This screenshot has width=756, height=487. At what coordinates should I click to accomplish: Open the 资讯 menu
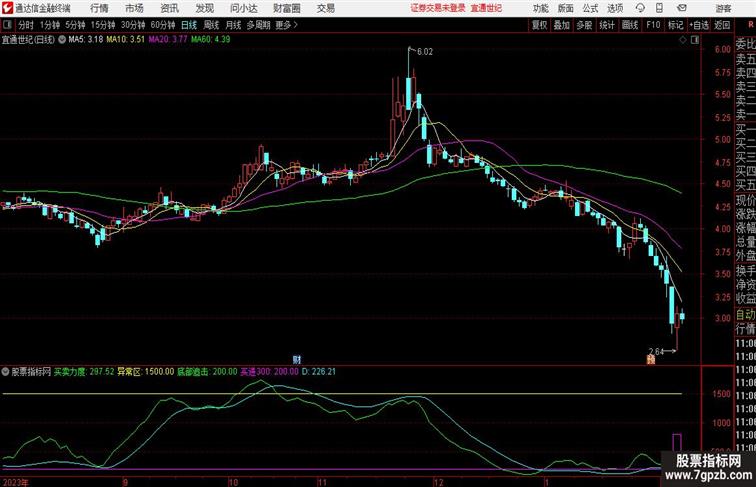point(169,8)
